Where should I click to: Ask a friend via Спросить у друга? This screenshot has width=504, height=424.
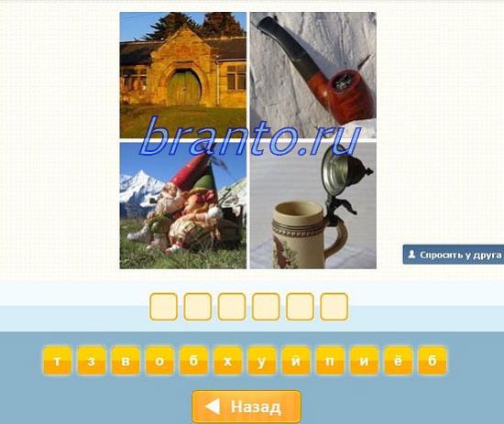coord(454,255)
